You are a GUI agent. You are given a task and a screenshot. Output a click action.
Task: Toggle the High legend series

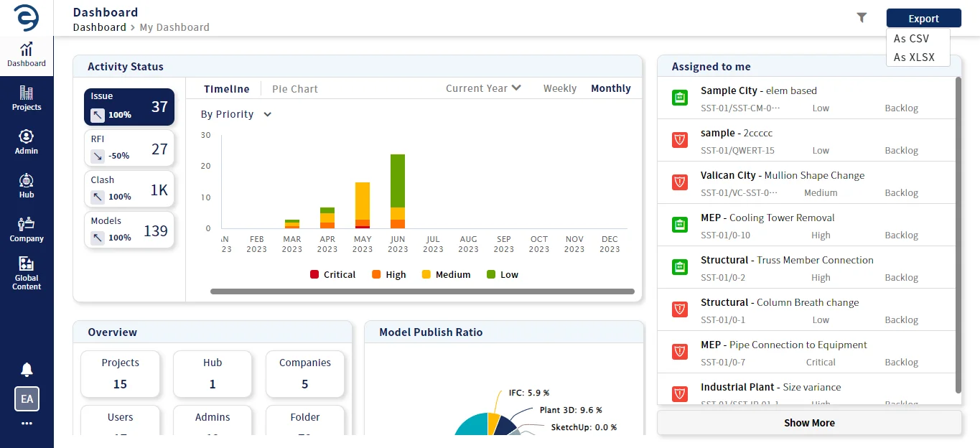[x=388, y=274]
